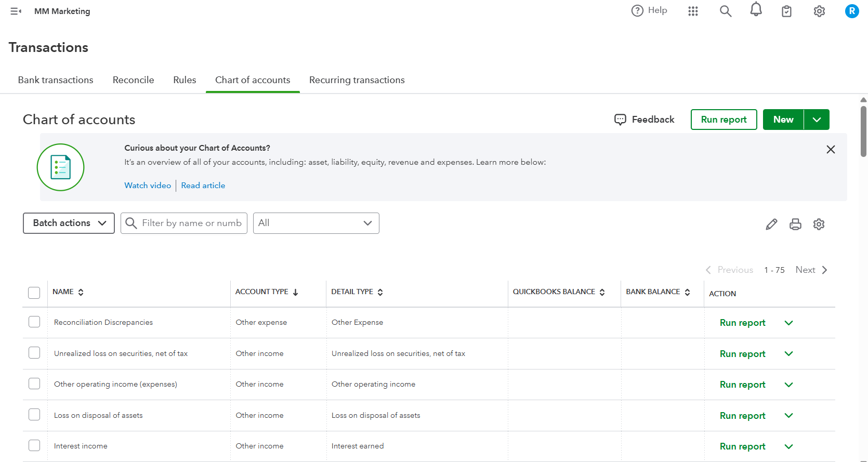The width and height of the screenshot is (868, 462).
Task: Sort by QuickBooks Balance column arrows
Action: [x=602, y=292]
